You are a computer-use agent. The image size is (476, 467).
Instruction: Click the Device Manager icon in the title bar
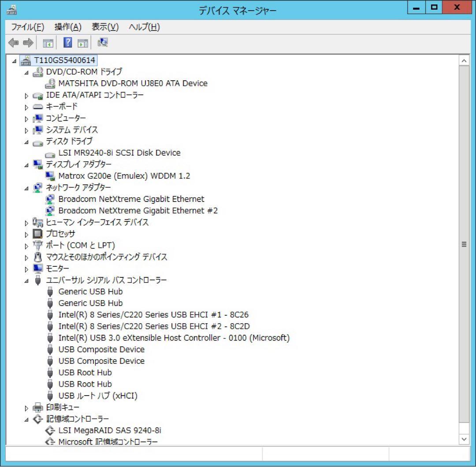pos(11,9)
